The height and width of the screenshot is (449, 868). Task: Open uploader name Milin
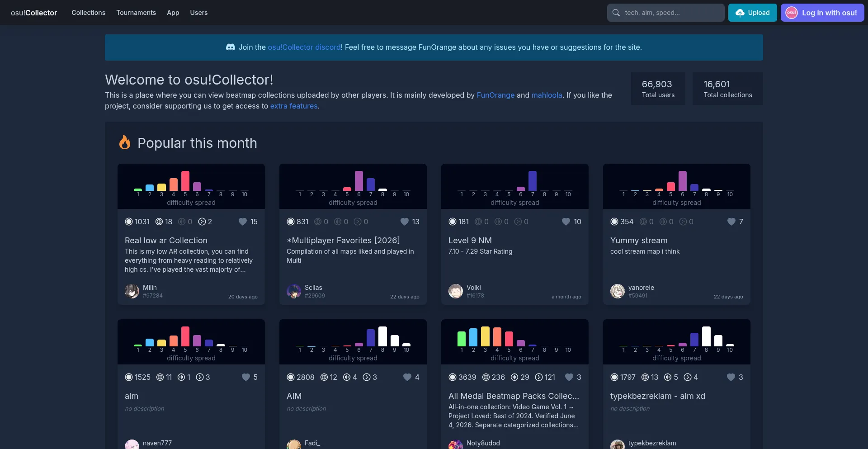pos(150,288)
